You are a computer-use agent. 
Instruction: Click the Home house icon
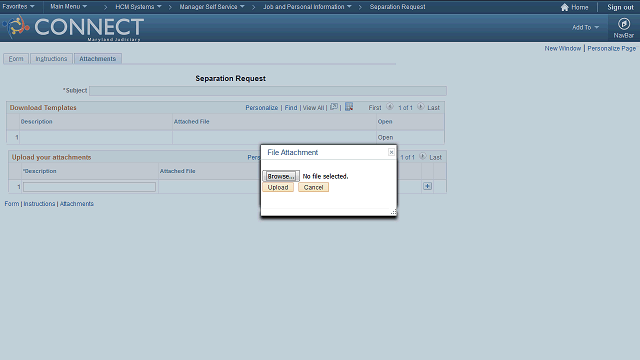click(564, 7)
